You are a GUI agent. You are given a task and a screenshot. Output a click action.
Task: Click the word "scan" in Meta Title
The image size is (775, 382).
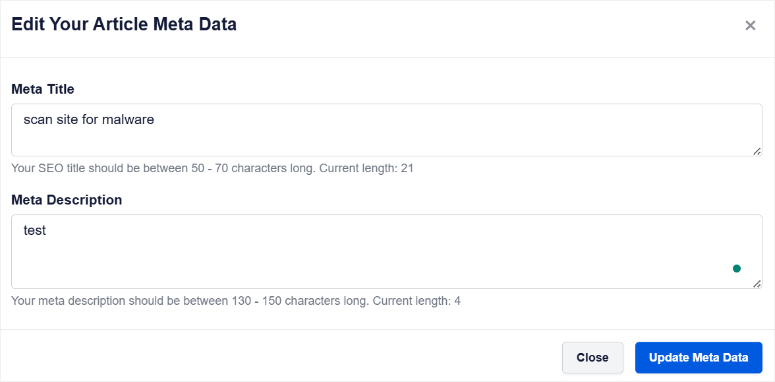click(x=37, y=120)
